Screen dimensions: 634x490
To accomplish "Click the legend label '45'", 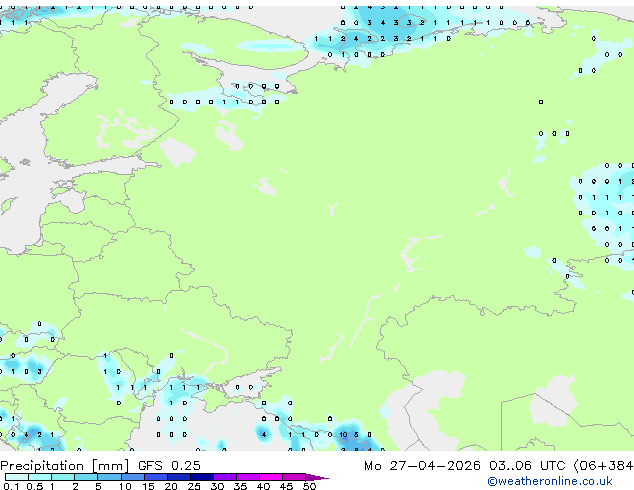I will point(286,486).
